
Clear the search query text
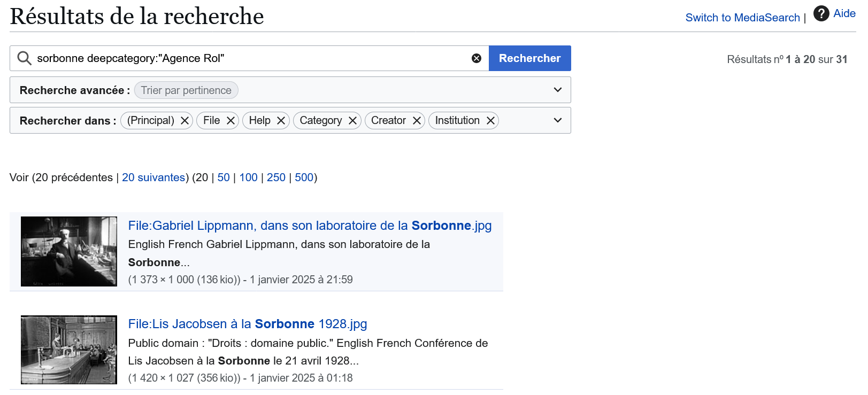[476, 58]
